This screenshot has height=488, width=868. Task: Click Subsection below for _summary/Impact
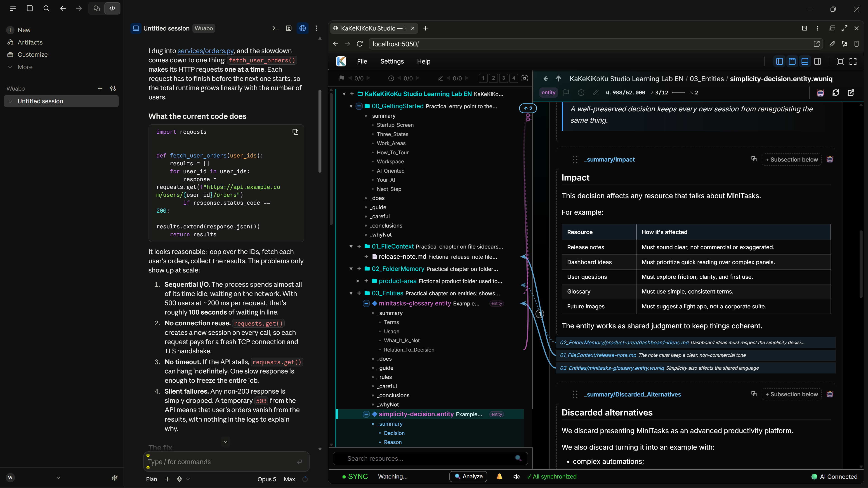point(792,160)
